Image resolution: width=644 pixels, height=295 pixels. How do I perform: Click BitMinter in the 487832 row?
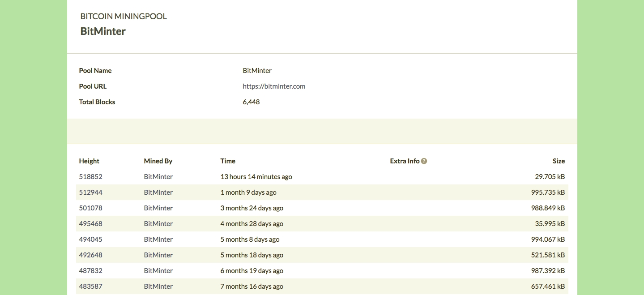pyautogui.click(x=158, y=271)
